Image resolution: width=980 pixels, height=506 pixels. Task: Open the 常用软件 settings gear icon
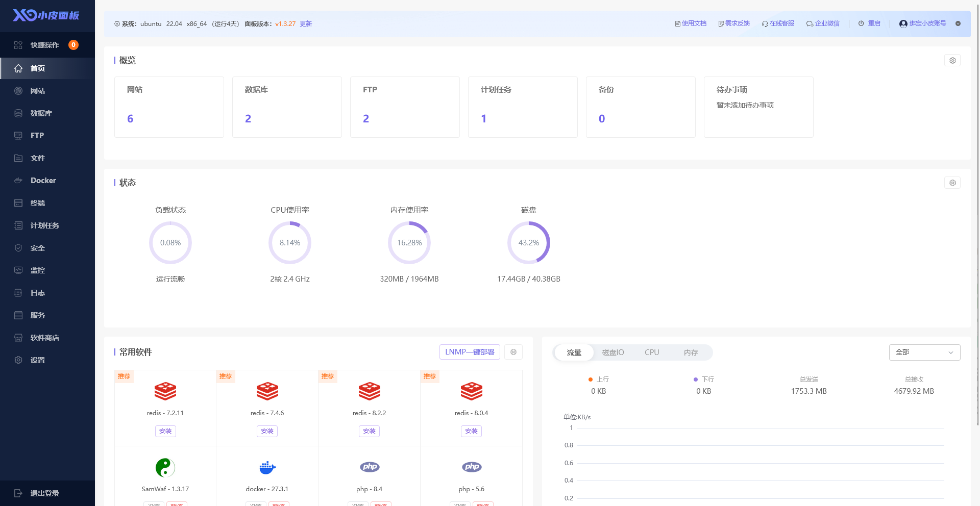click(x=513, y=352)
